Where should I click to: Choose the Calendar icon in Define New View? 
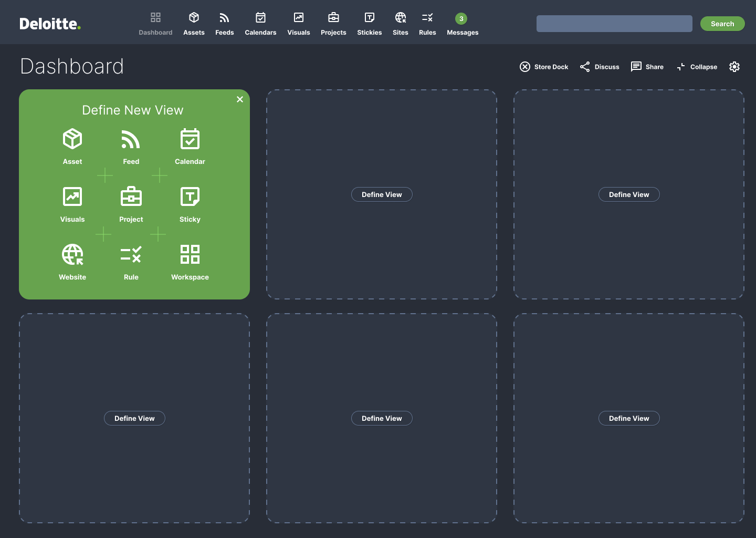click(x=190, y=139)
